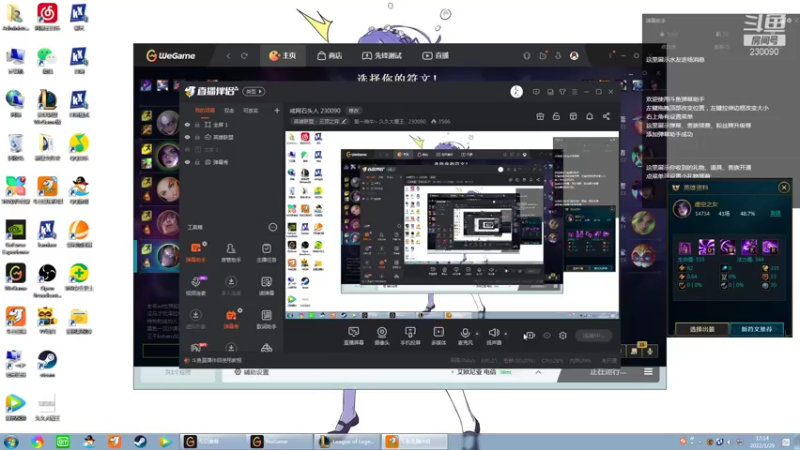Add a new scene with plus
The image size is (800, 450).
277,110
